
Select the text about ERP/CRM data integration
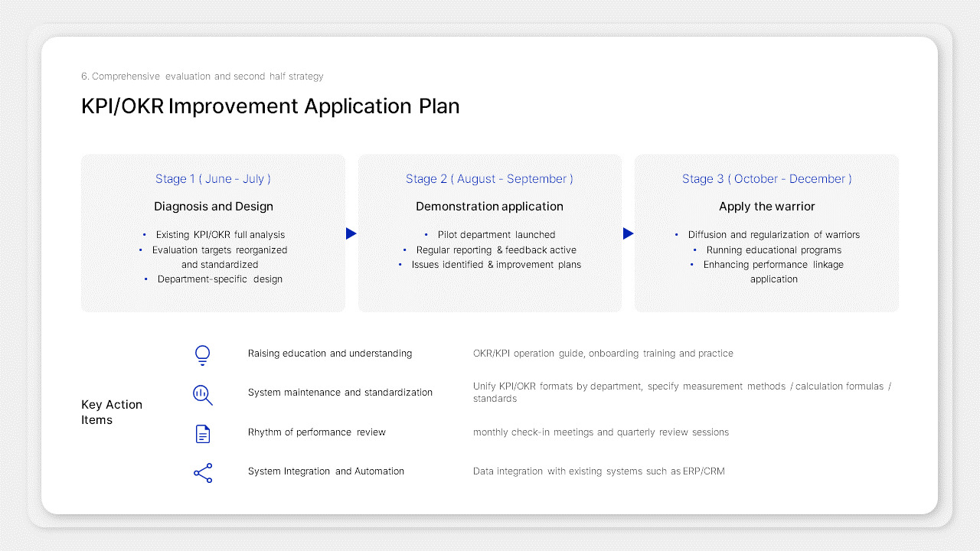tap(599, 471)
